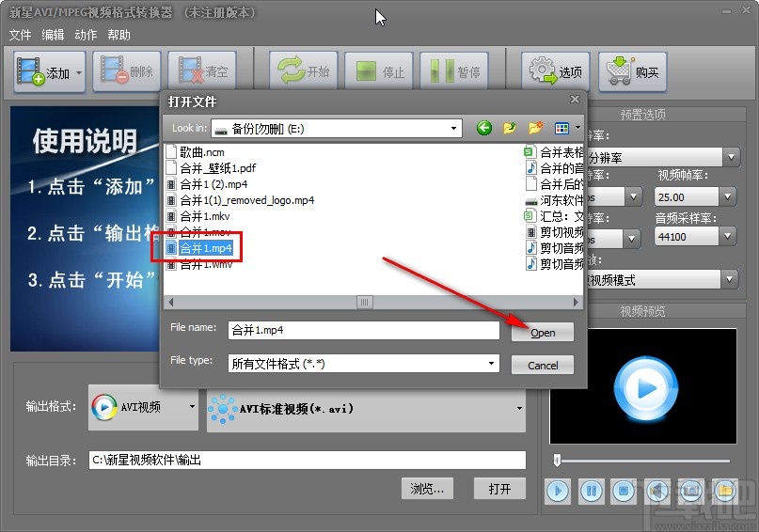The height and width of the screenshot is (532, 759).
Task: Click the green back arrow icon in dialog
Action: (484, 128)
